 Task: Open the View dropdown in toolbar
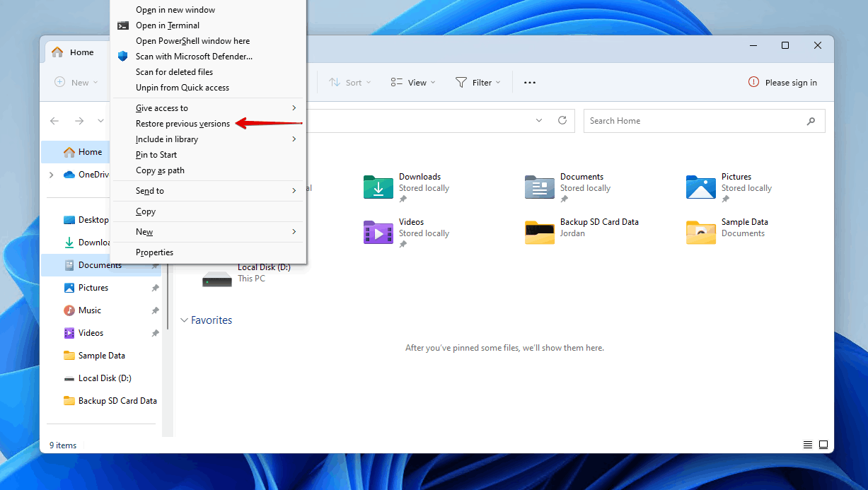[413, 83]
